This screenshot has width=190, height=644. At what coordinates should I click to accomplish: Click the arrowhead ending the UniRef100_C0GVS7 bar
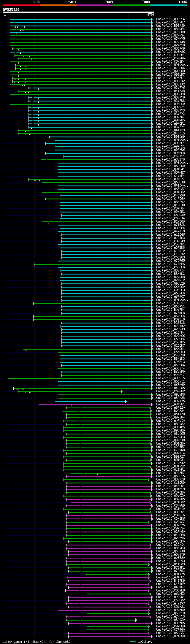pyautogui.click(x=149, y=522)
